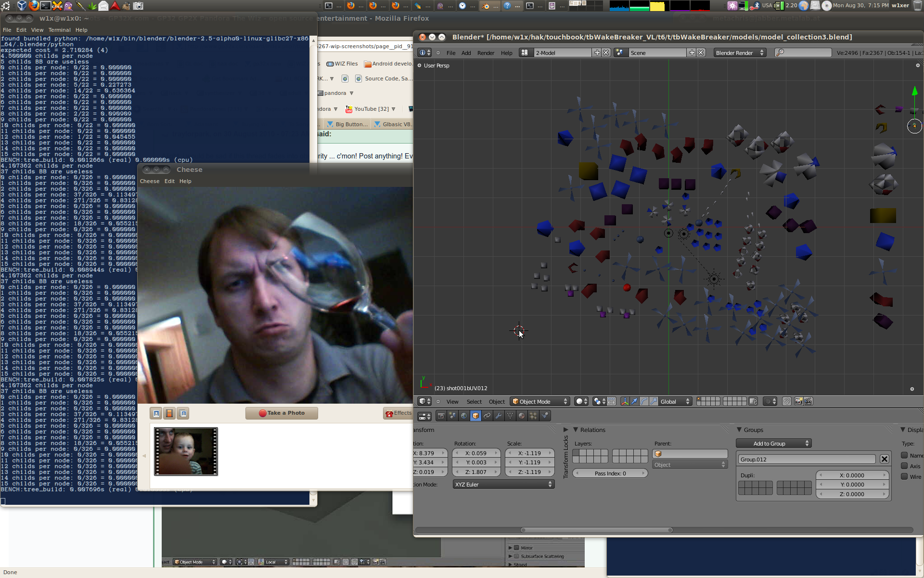Open the World properties globe tab
Image resolution: width=924 pixels, height=578 pixels.
(464, 416)
